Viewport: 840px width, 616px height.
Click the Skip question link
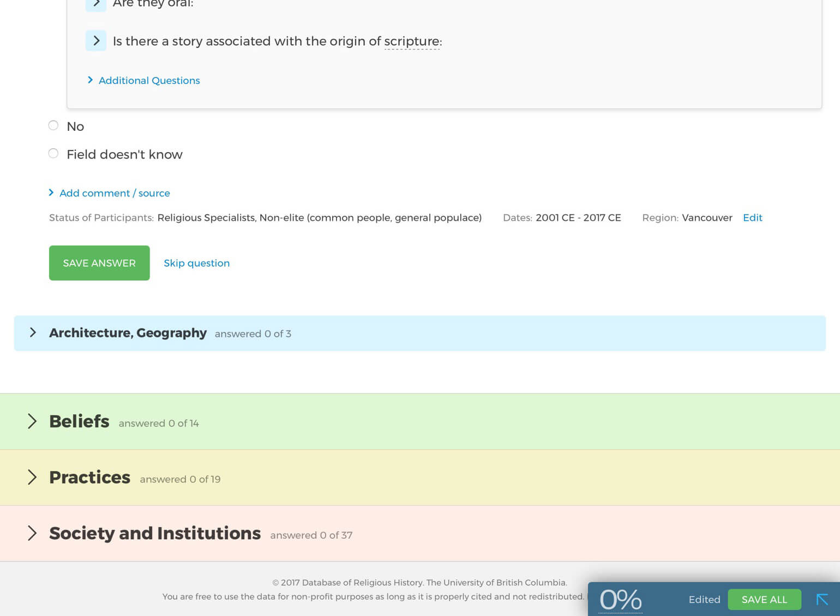(196, 263)
